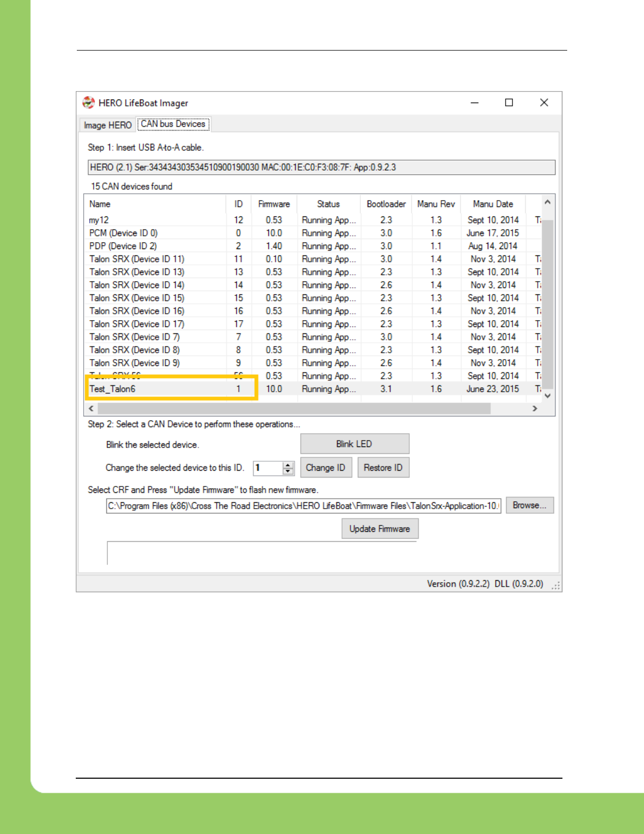Click the firmware update output log box
This screenshot has height=834, width=644.
pyautogui.click(x=261, y=553)
